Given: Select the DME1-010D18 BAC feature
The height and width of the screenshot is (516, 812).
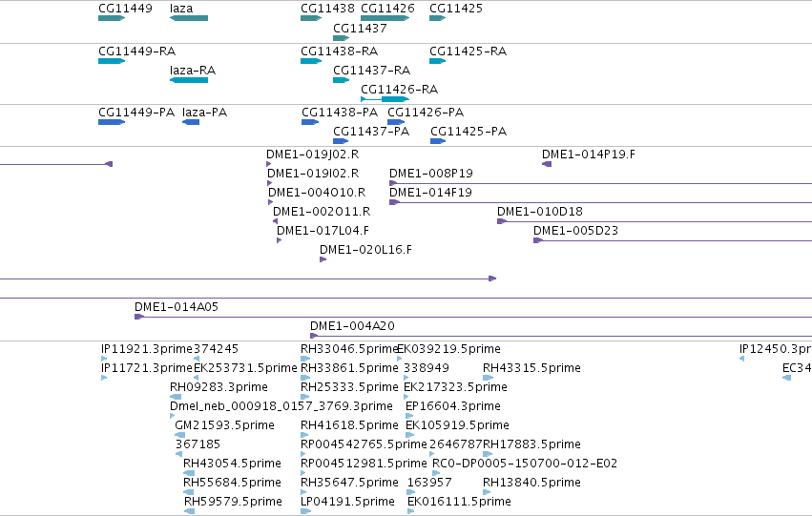Looking at the screenshot, I should click(655, 221).
